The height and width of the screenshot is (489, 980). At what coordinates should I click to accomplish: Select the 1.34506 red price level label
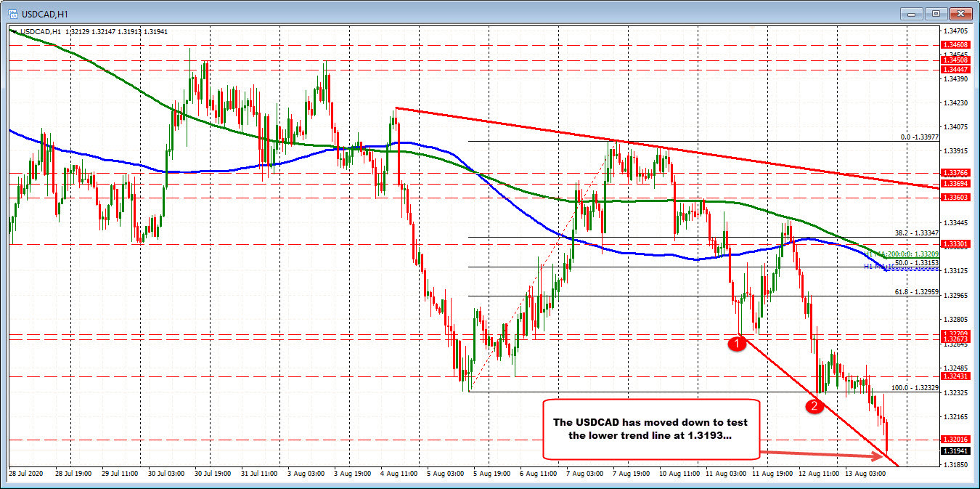click(x=955, y=60)
